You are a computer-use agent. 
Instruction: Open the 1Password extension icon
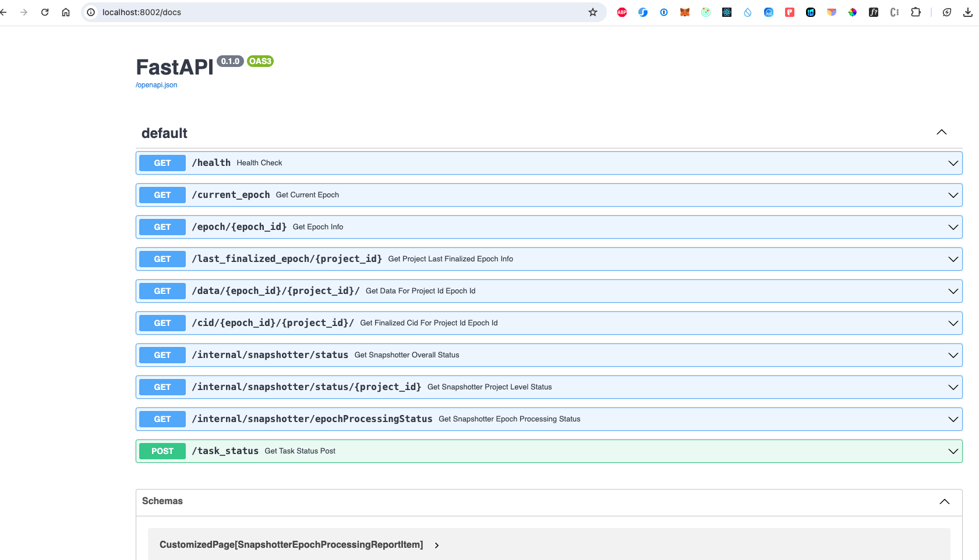[664, 12]
